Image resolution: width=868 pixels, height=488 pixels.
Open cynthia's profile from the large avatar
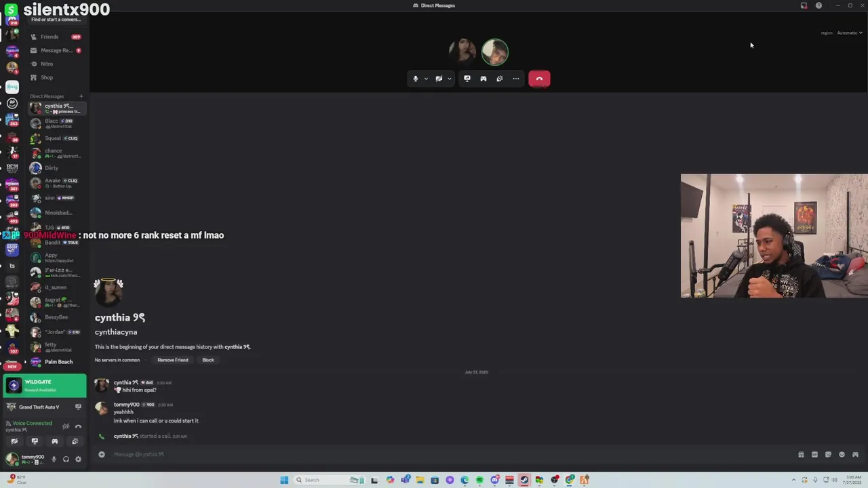[108, 292]
